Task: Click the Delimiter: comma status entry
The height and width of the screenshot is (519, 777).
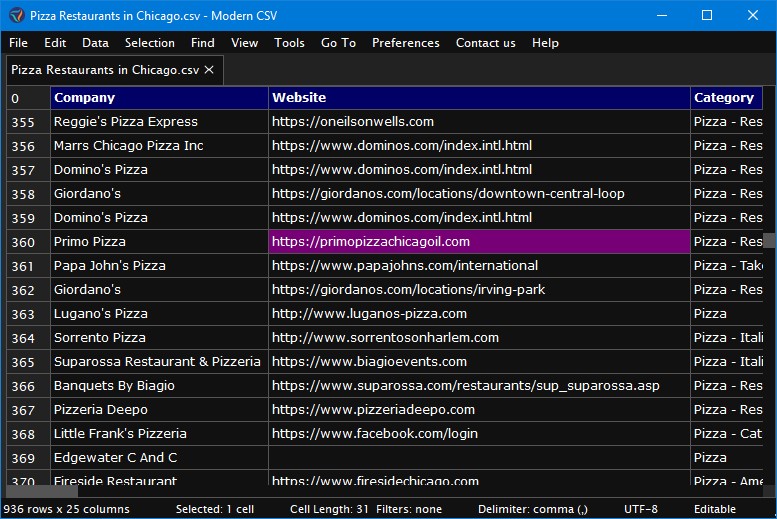Action: tap(533, 509)
